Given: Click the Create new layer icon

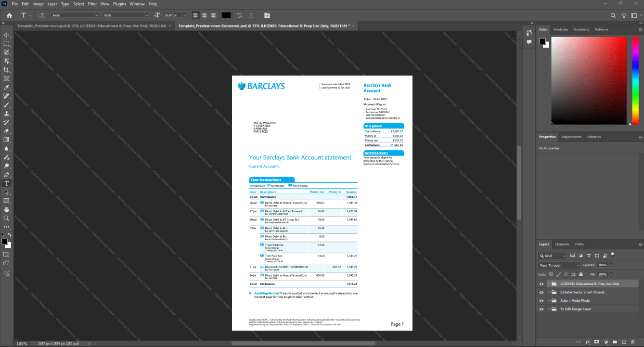Looking at the screenshot, I should click(624, 342).
